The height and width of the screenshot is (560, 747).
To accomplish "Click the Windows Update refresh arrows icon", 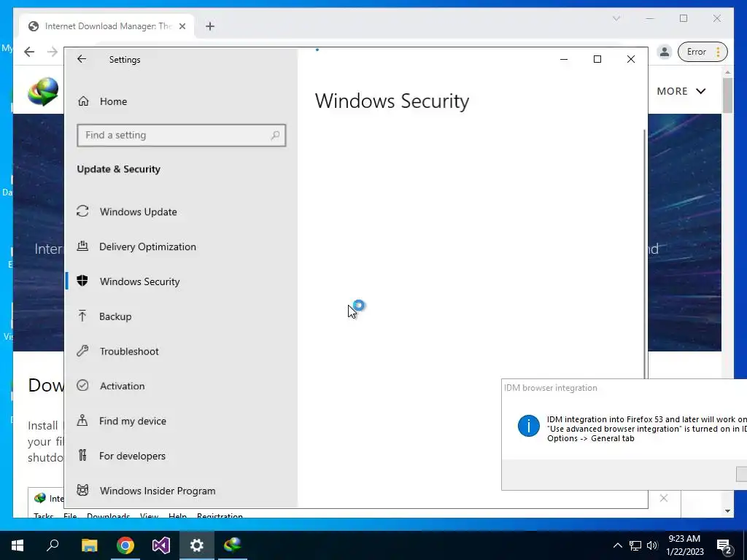I will pyautogui.click(x=82, y=211).
